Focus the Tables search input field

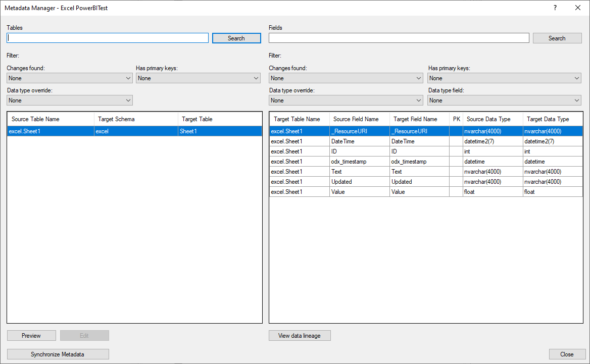108,38
